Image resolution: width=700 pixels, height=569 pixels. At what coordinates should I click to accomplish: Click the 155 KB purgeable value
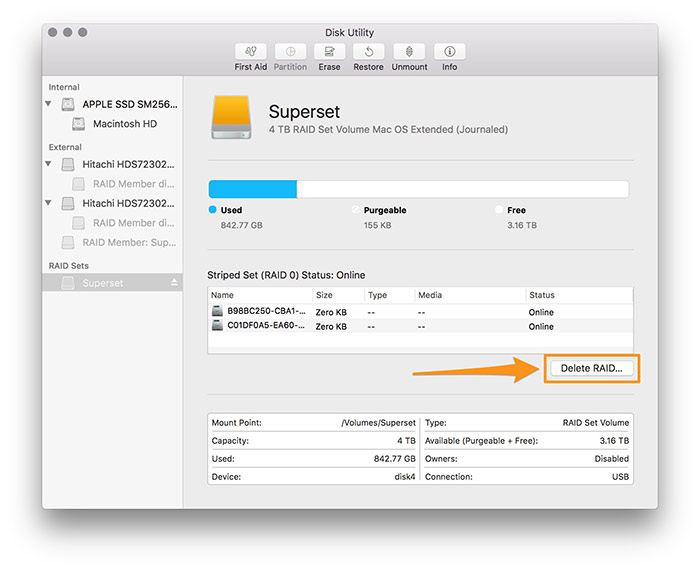377,225
